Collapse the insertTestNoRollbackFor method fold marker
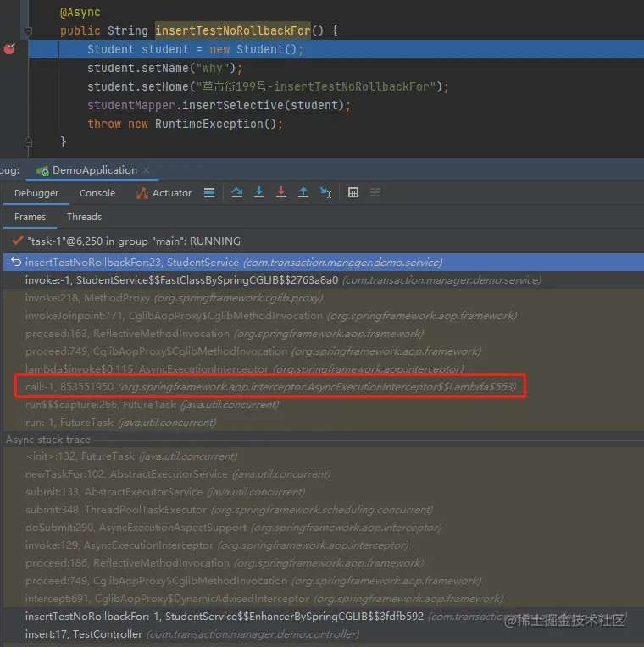The width and height of the screenshot is (644, 647). point(28,31)
